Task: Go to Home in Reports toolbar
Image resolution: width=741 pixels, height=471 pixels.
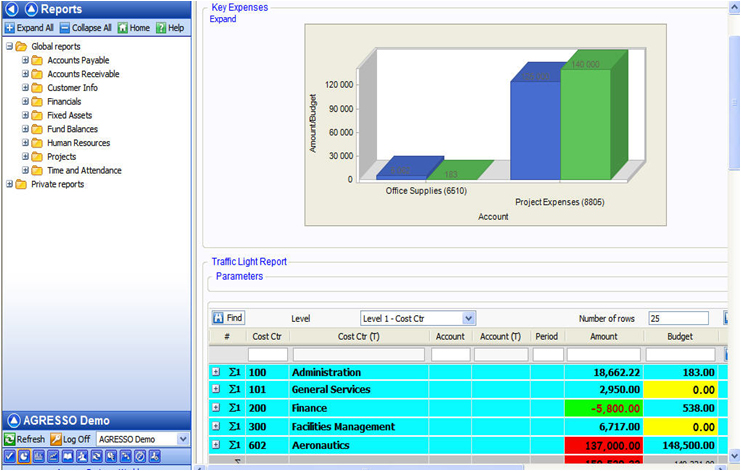Action: (x=134, y=28)
